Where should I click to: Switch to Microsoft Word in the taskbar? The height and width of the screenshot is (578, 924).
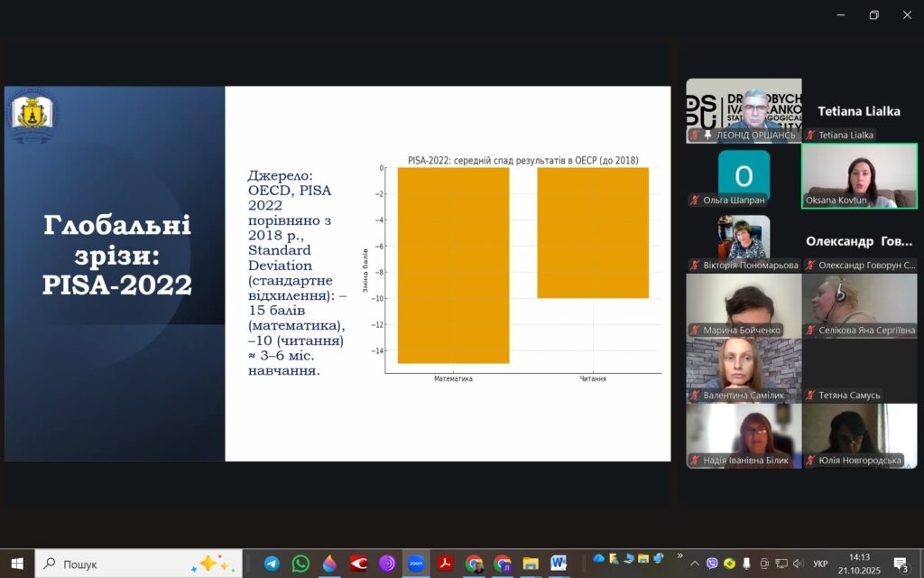559,564
